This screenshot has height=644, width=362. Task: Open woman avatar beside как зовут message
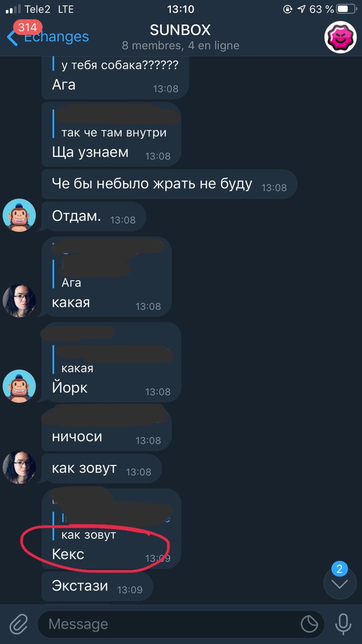(20, 467)
